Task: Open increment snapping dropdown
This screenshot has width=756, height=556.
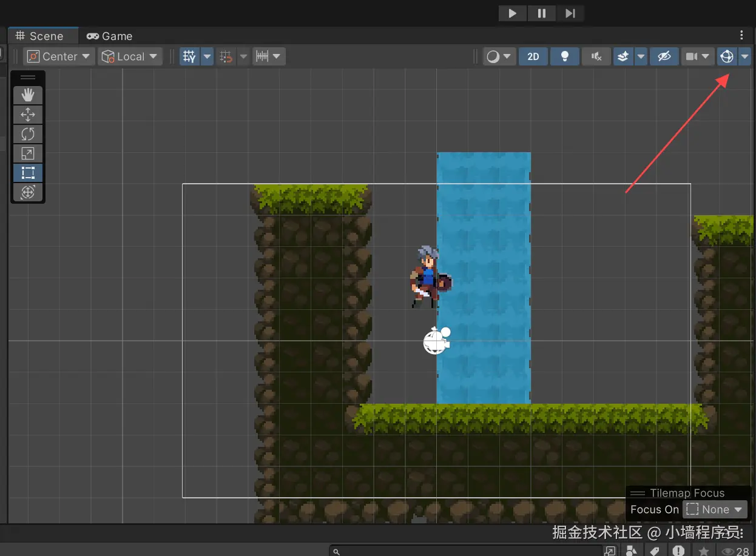Action: [x=269, y=56]
